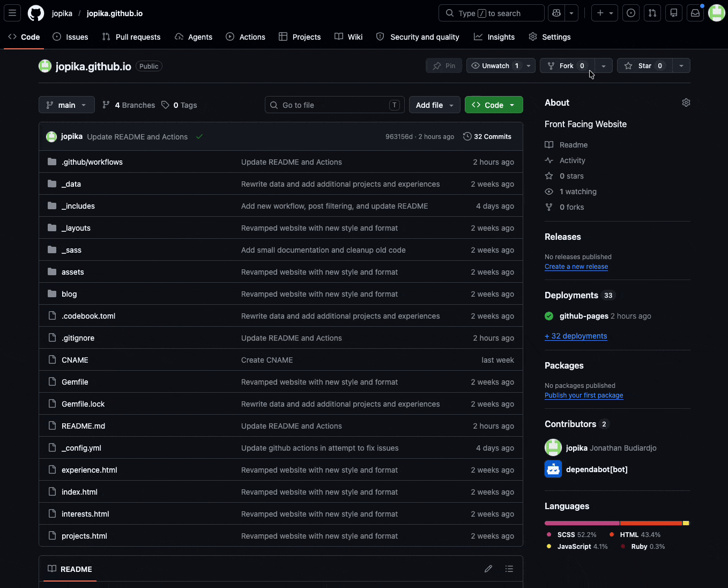The image size is (728, 588).
Task: Go to GitHub home via Octocat logo
Action: (x=36, y=13)
